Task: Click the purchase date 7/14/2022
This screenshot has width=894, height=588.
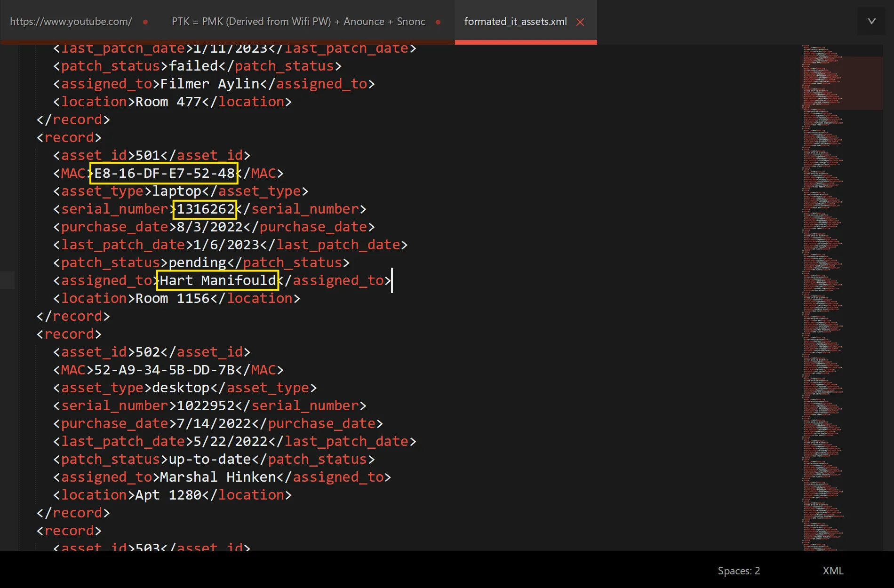Action: coord(214,424)
